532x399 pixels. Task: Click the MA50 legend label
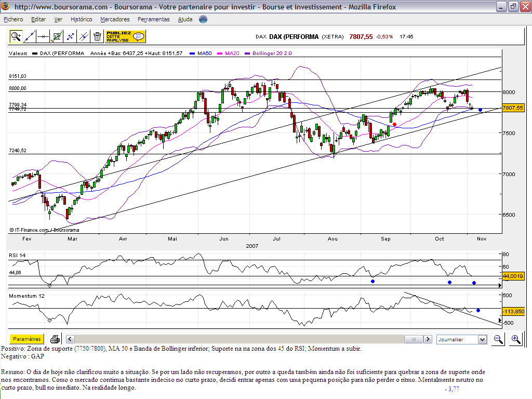click(x=204, y=54)
